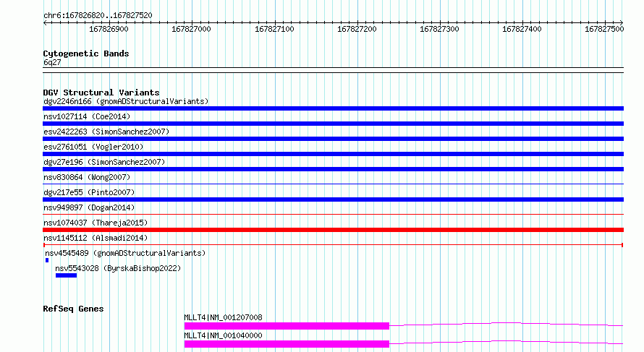This screenshot has height=352, width=644.
Task: Open the nsv1027114 (Coe2014) variant label
Action: click(87, 116)
